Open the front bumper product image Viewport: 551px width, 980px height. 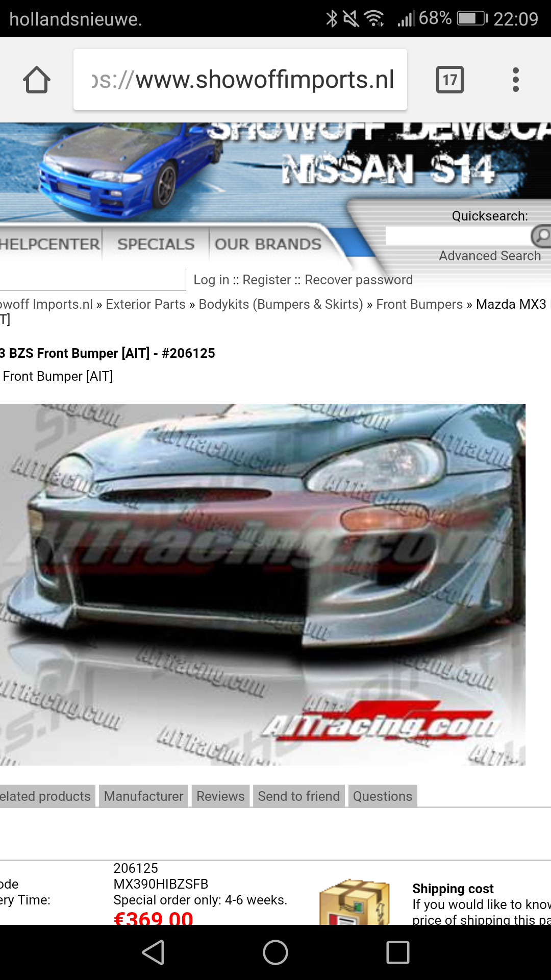click(262, 584)
